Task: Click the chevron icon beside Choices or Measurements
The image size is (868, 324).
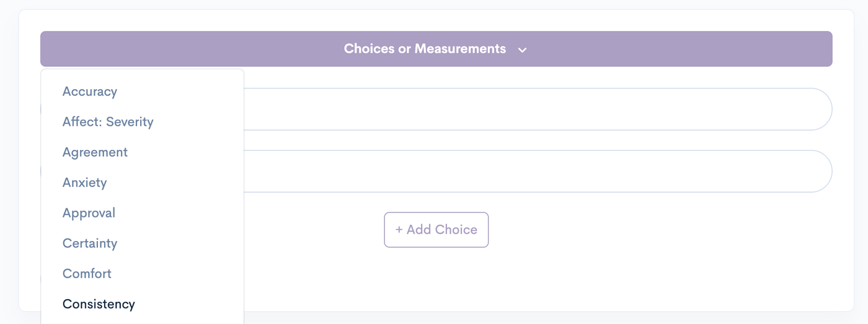Action: [x=522, y=50]
